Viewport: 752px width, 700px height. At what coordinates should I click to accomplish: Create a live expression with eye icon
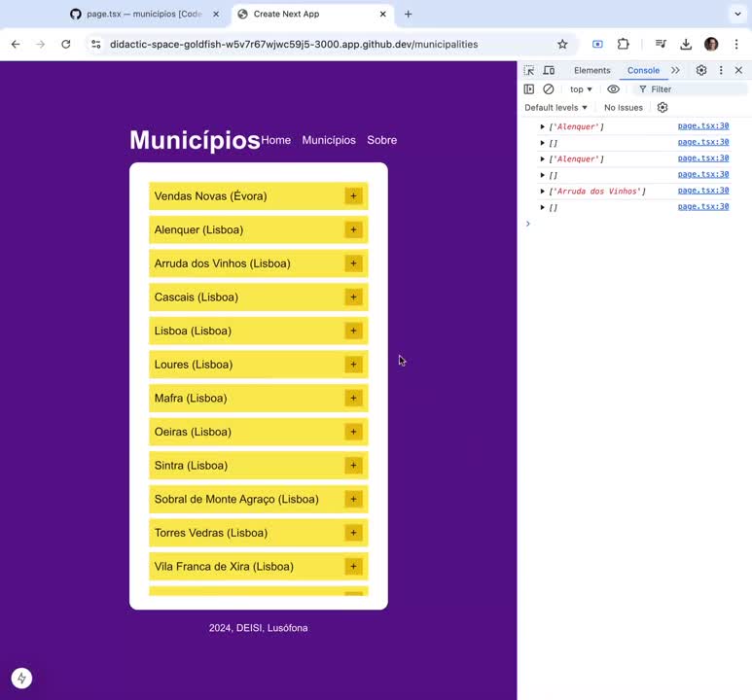click(x=613, y=89)
